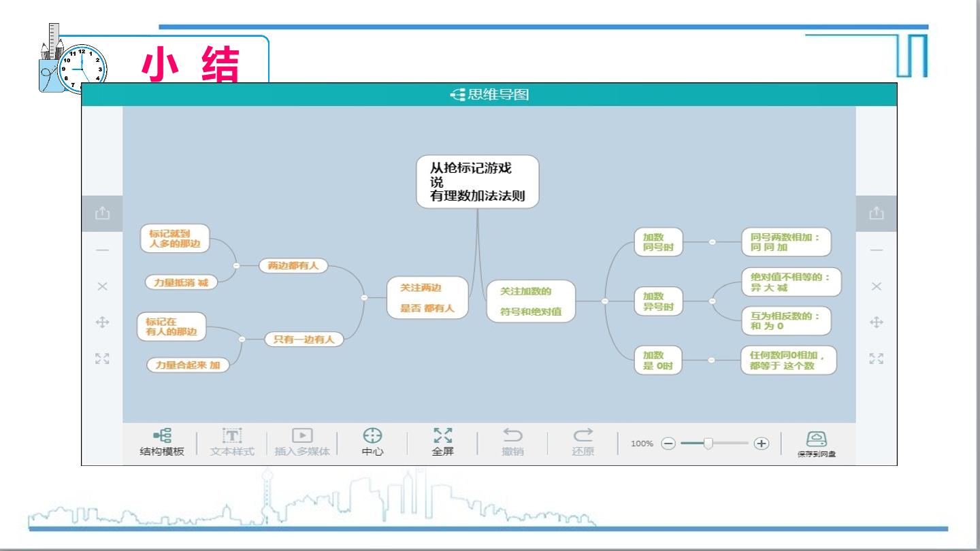Collapse children of 加数异号时
Image resolution: width=980 pixels, height=551 pixels.
tap(712, 301)
